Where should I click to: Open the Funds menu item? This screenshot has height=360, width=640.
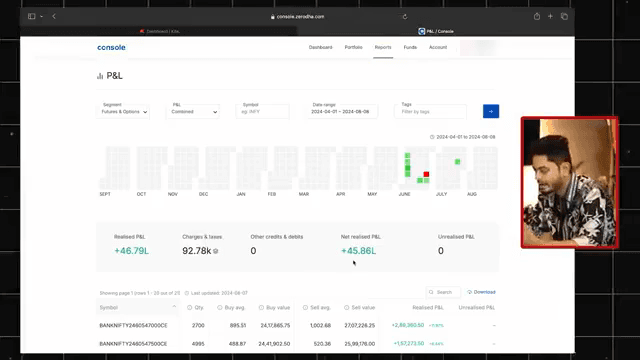410,47
